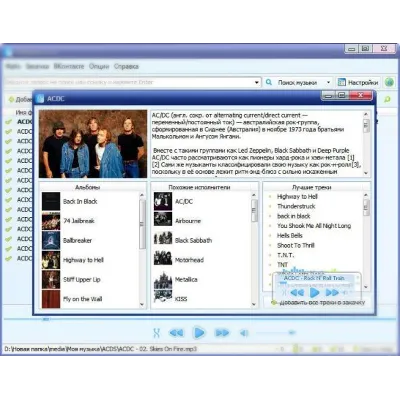This screenshot has height=400, width=400.
Task: Select the Motorhead artist picture
Action: [163, 258]
